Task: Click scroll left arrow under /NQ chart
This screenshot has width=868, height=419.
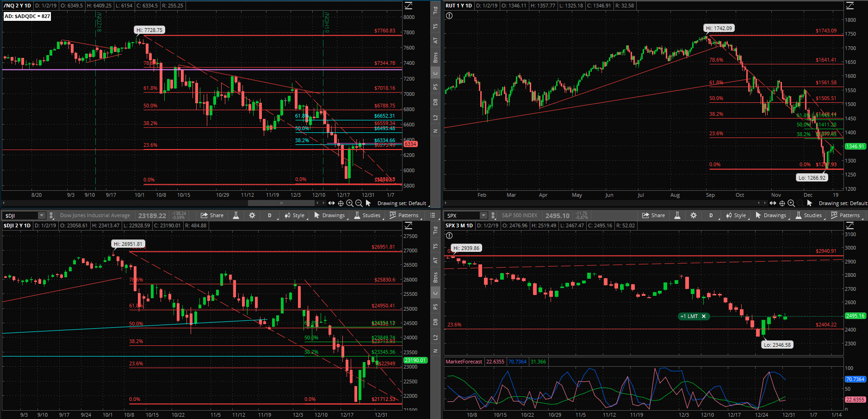Action: click(318, 203)
